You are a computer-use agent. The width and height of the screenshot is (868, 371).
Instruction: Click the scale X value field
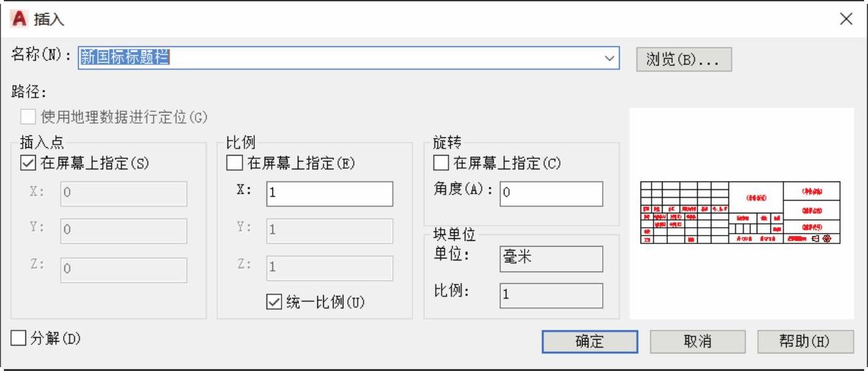coord(329,194)
